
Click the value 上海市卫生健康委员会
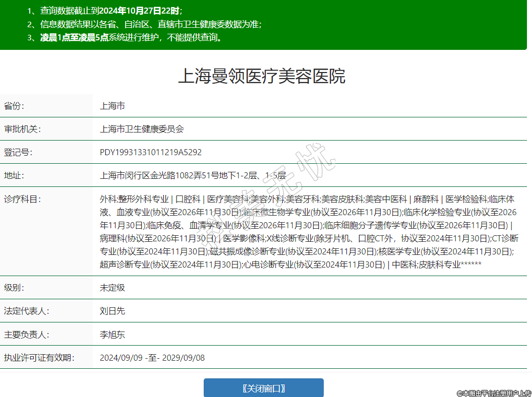pyautogui.click(x=142, y=129)
